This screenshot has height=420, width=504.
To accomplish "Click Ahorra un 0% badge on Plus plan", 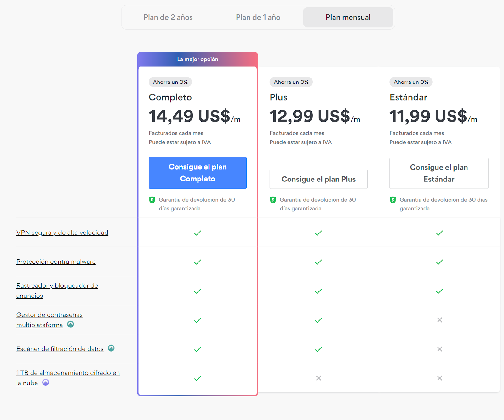I will coord(291,82).
